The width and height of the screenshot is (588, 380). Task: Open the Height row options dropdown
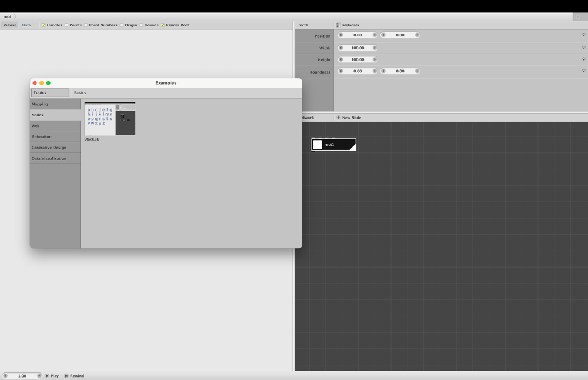[x=583, y=59]
